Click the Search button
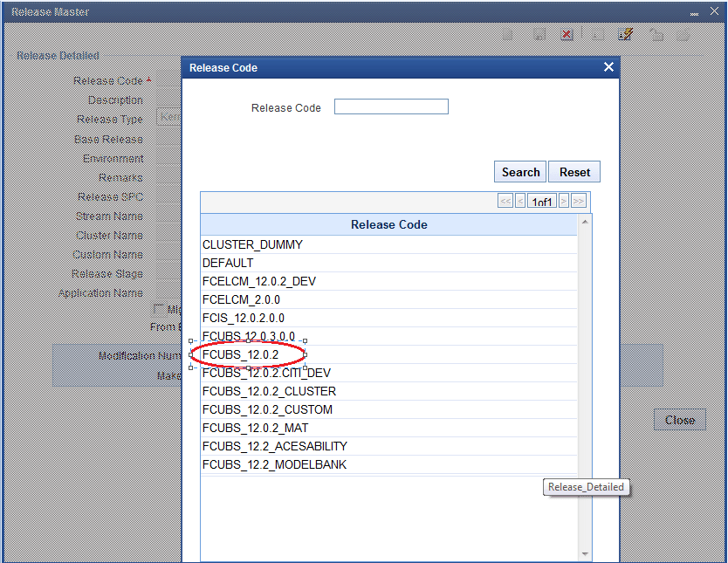Image resolution: width=728 pixels, height=563 pixels. [x=520, y=172]
